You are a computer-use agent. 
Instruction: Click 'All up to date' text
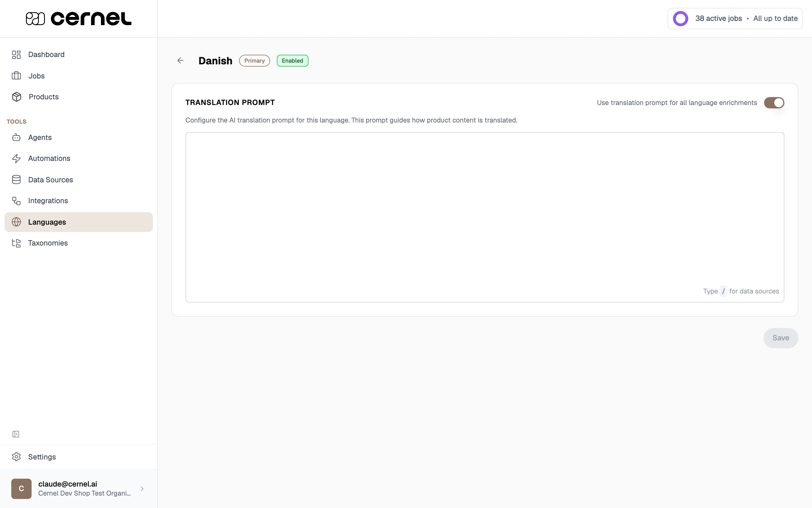point(775,18)
